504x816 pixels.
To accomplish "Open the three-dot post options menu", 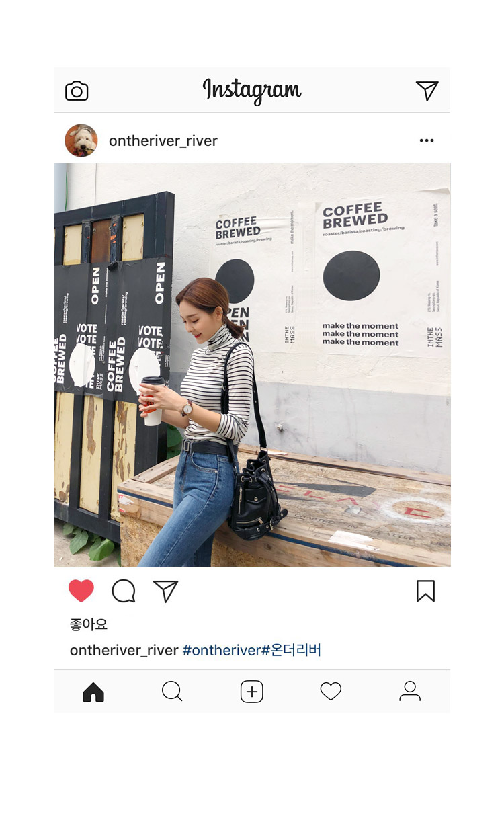I will [x=427, y=140].
